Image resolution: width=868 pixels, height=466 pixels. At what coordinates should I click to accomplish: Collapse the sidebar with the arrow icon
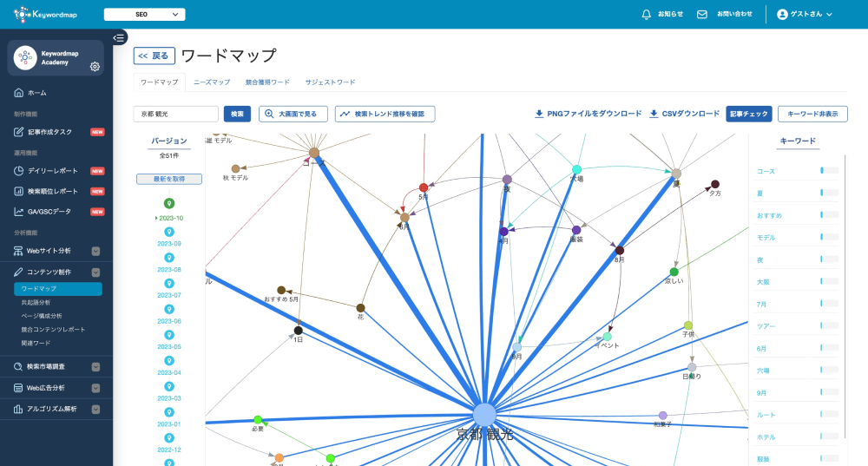click(120, 37)
